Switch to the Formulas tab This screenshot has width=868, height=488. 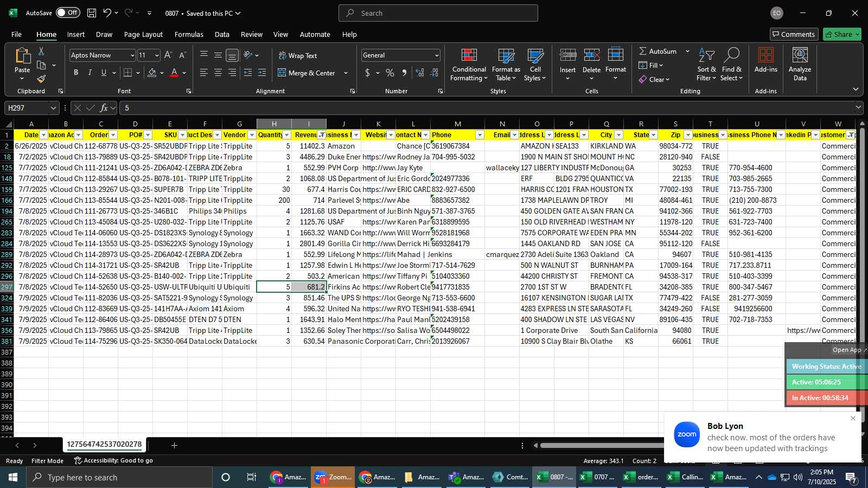pyautogui.click(x=189, y=34)
